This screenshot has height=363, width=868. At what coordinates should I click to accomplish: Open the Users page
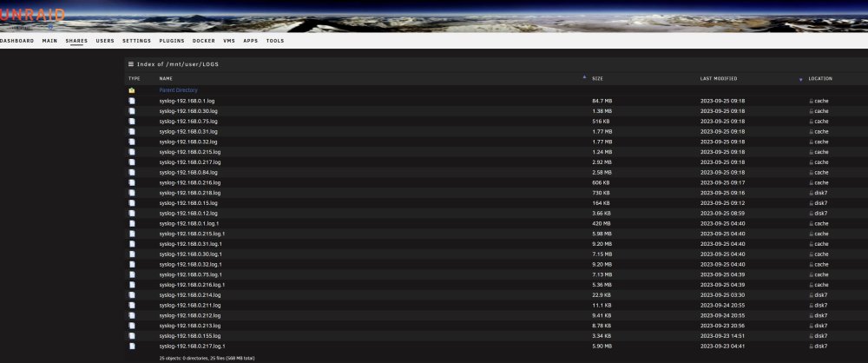tap(105, 41)
